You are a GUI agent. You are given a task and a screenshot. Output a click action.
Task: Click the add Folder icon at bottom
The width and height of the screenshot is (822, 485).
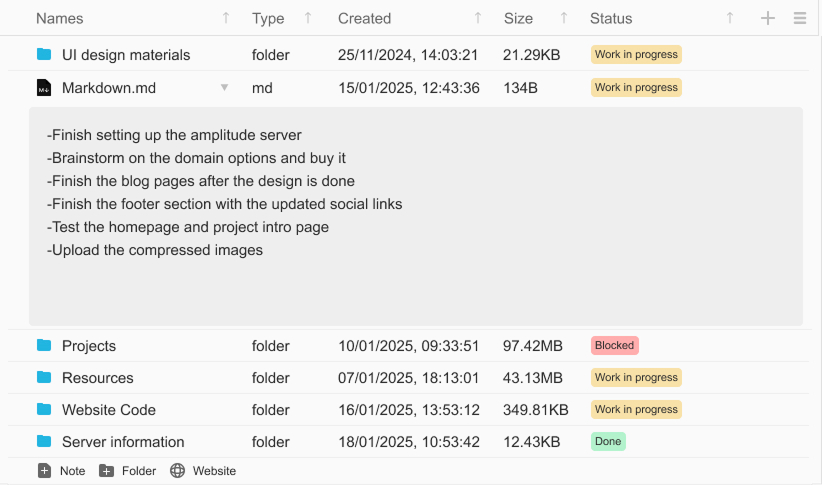[x=106, y=471]
